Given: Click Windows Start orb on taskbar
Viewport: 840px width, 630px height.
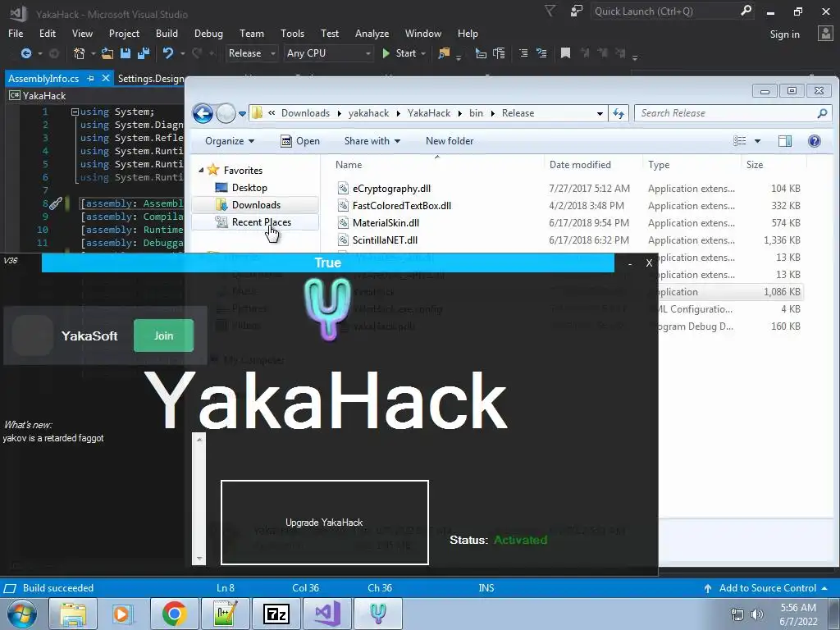Looking at the screenshot, I should [x=22, y=614].
